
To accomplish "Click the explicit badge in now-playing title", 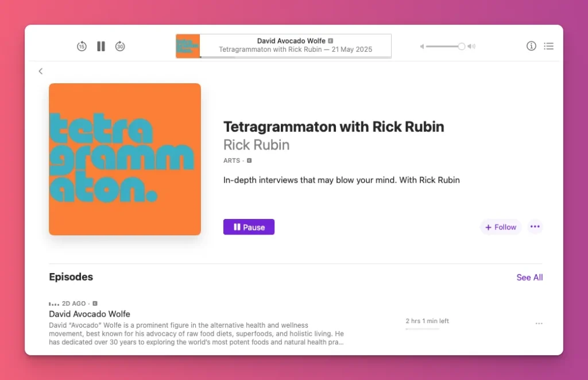I will click(x=330, y=41).
